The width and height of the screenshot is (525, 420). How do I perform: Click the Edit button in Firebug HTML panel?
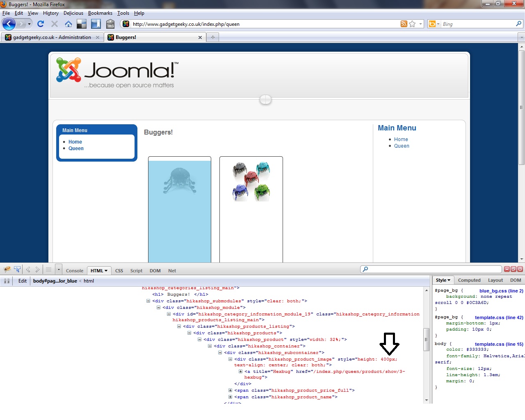[x=23, y=281]
